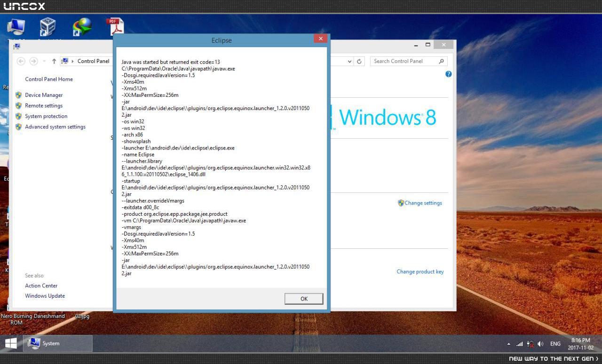Image resolution: width=602 pixels, height=364 pixels.
Task: Click the shield icon beside Remote settings
Action: [x=18, y=106]
